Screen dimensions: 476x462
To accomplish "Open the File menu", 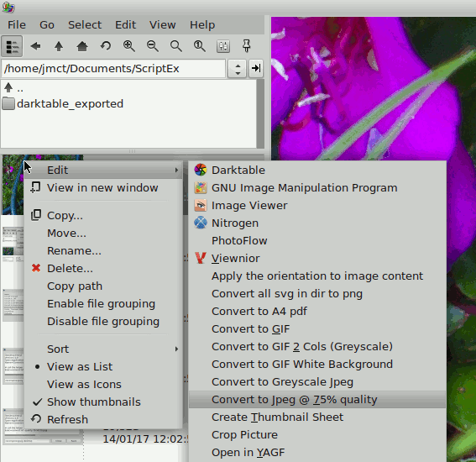I will [17, 25].
